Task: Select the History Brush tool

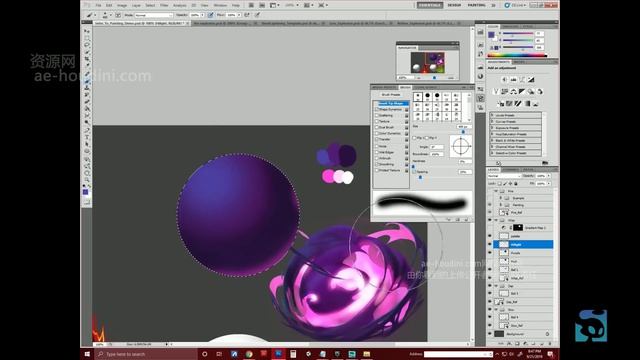Action: (87, 95)
